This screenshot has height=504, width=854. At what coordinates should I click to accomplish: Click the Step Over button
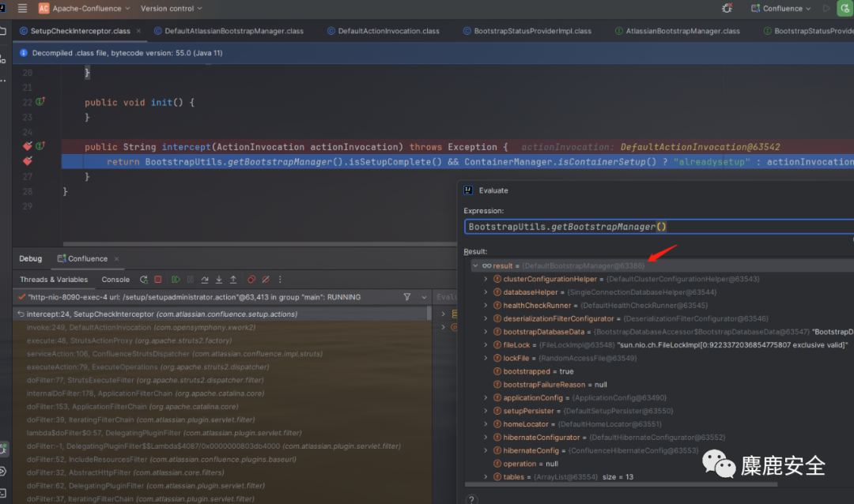[205, 279]
